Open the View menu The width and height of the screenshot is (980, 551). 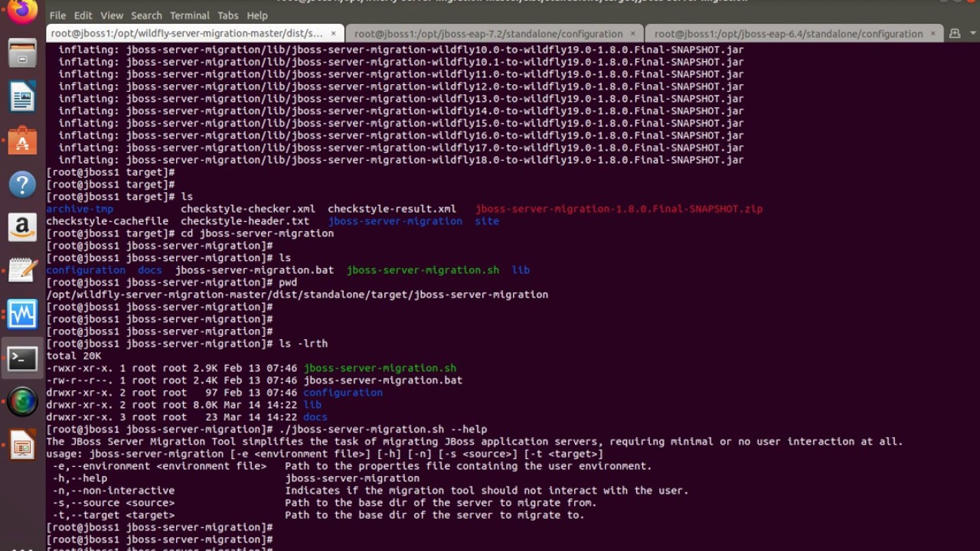(x=111, y=15)
